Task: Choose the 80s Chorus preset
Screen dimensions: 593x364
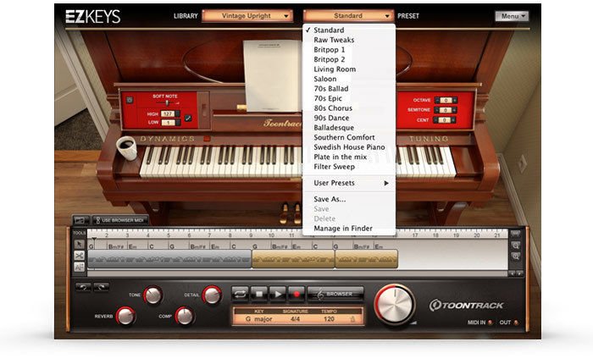Action: 349,108
